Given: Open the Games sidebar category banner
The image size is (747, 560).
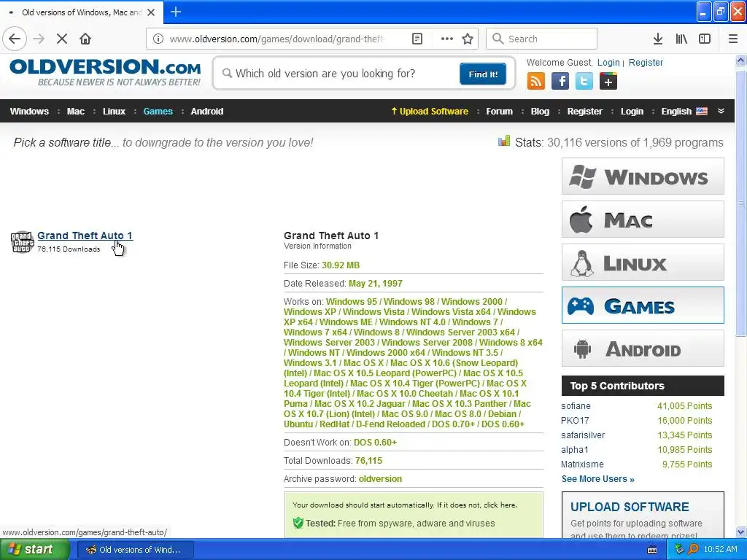Looking at the screenshot, I should tap(643, 306).
